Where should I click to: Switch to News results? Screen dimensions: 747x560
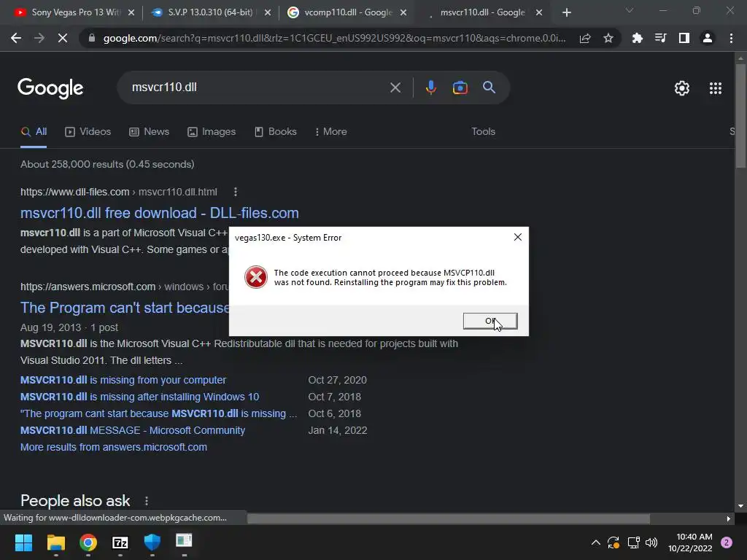click(149, 132)
